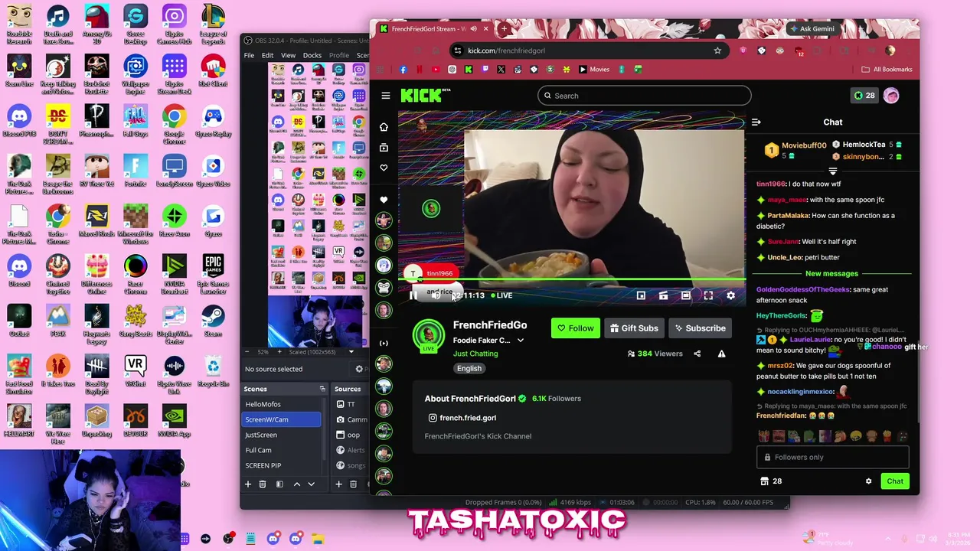Click Ask Gemini in Chrome
The height and width of the screenshot is (551, 980).
(811, 29)
